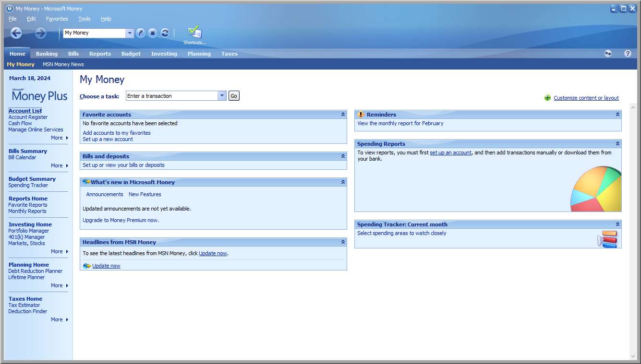This screenshot has height=364, width=641.
Task: Click Add accounts to my favorites
Action: pos(117,133)
